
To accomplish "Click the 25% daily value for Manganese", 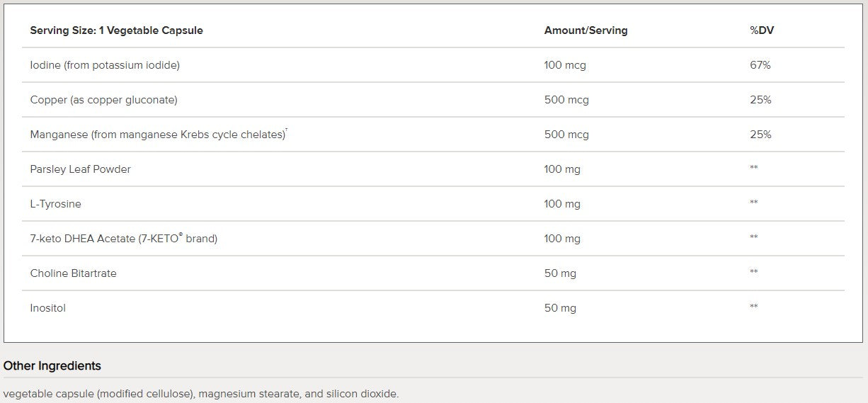I will pos(760,135).
